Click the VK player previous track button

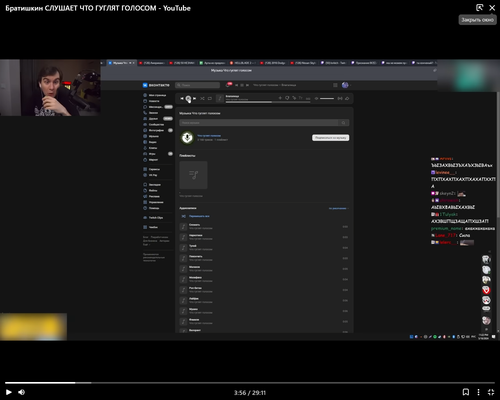[182, 98]
